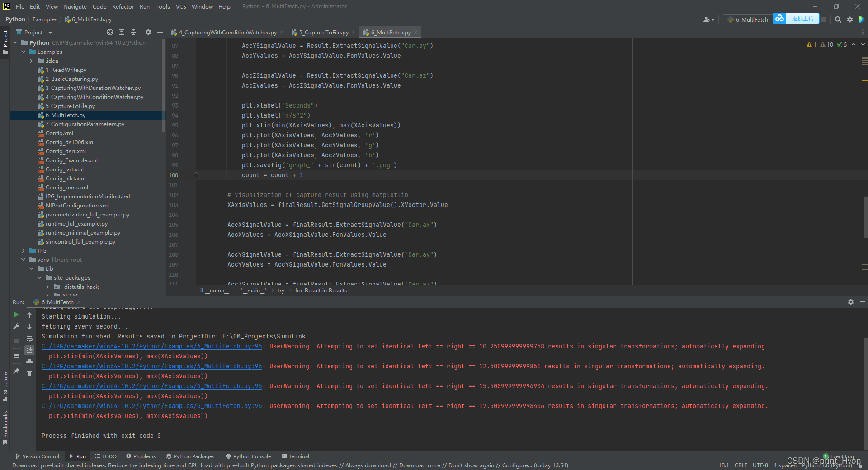
Task: Open the Refactor menu
Action: tap(123, 6)
